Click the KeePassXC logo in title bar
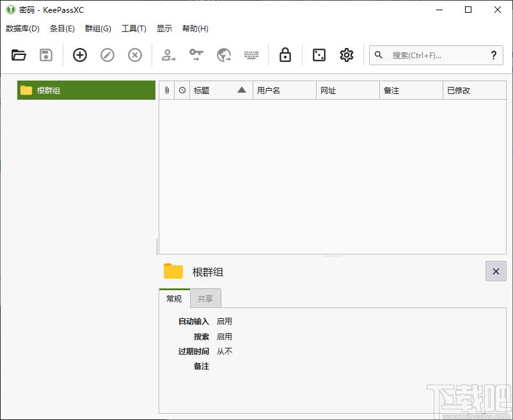This screenshot has width=513, height=420. 11,10
